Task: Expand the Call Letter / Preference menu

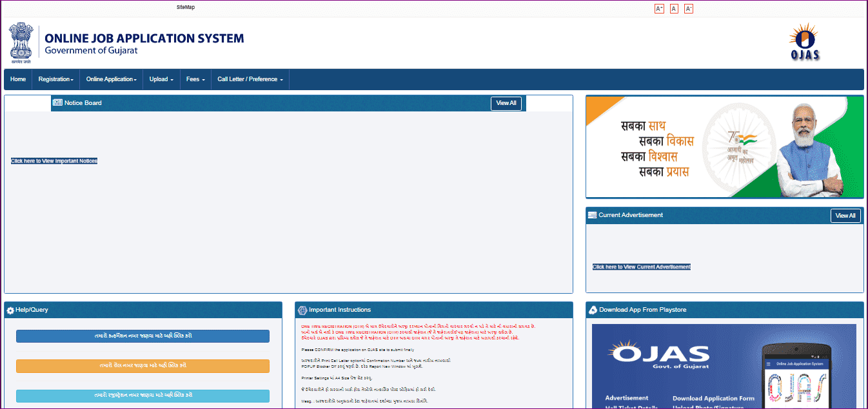Action: tap(250, 79)
